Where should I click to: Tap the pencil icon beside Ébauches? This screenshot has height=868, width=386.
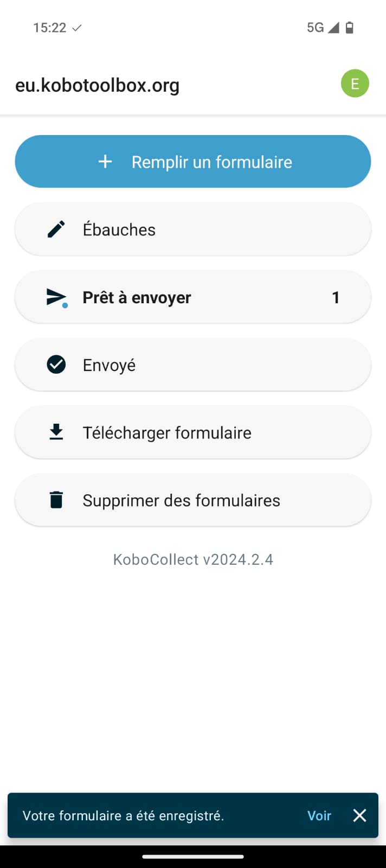coord(56,229)
